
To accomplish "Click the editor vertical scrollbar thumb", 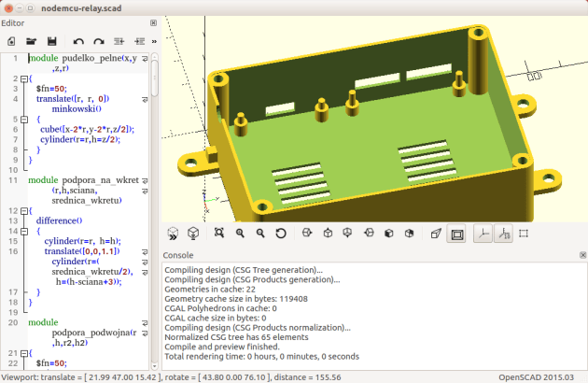I will coord(155,78).
